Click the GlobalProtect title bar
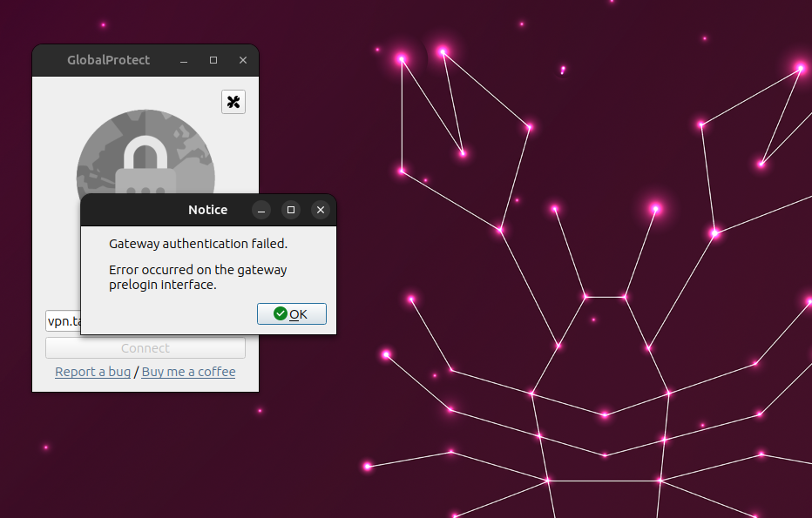812x518 pixels. click(109, 60)
